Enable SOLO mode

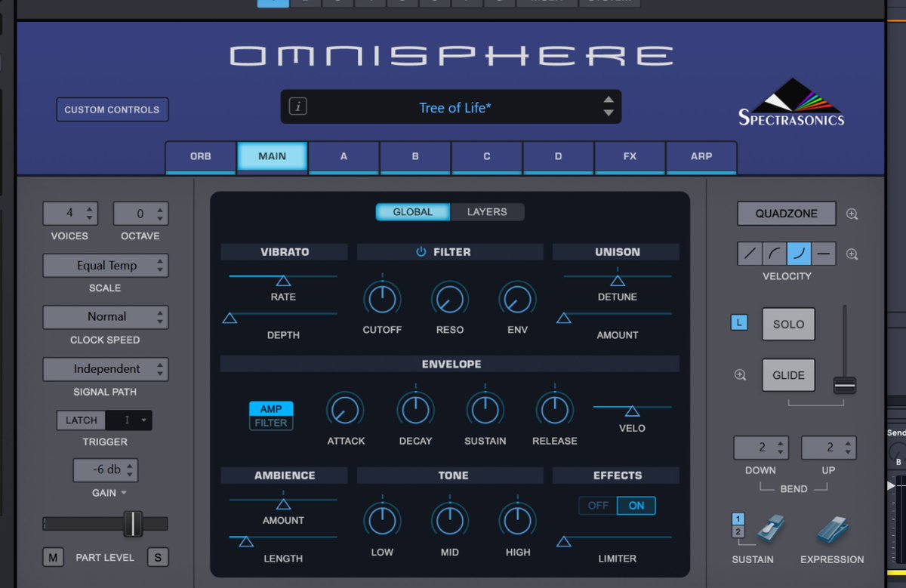788,324
